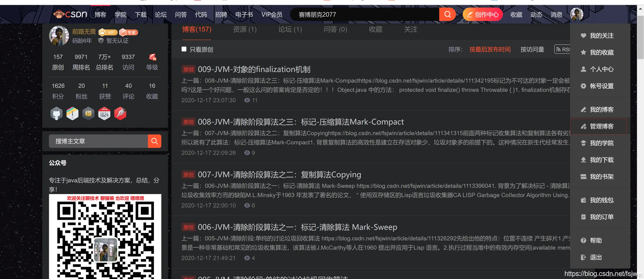The width and height of the screenshot is (644, 279).
Task: Open 电子书 in the top navigation
Action: (x=244, y=14)
